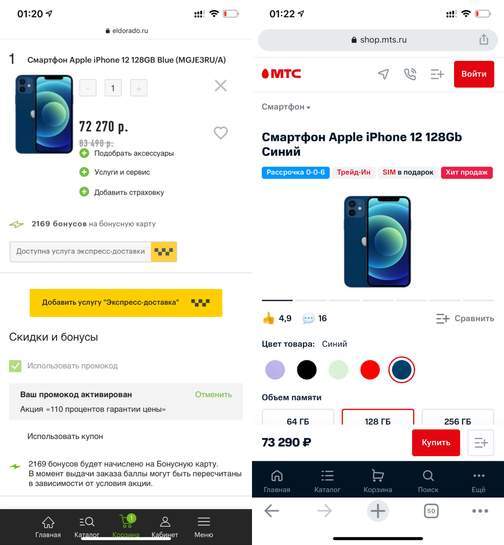Open new browser tab with plus icon
Viewport: 504px width, 545px height.
(x=378, y=511)
